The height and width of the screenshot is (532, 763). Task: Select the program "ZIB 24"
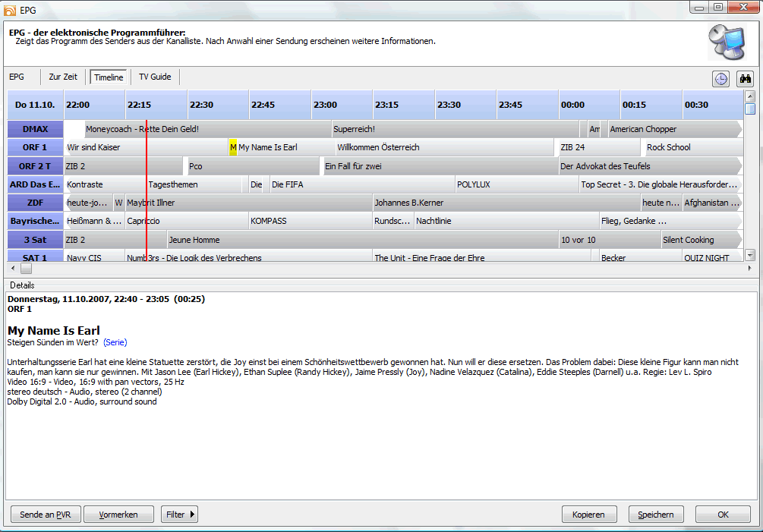tap(599, 147)
